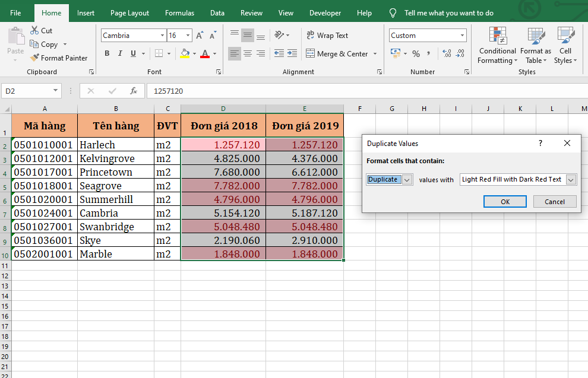The width and height of the screenshot is (588, 378).
Task: Click the Cut scissors icon
Action: tap(34, 30)
